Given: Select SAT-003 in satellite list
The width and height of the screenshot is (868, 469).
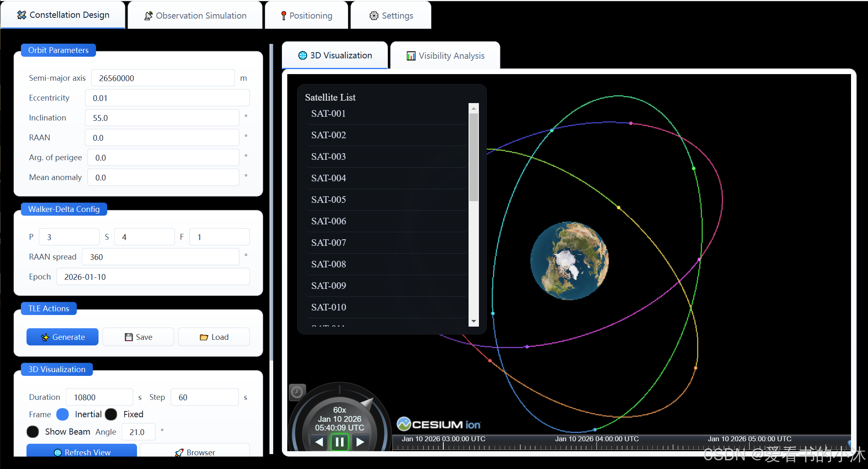Looking at the screenshot, I should click(386, 156).
